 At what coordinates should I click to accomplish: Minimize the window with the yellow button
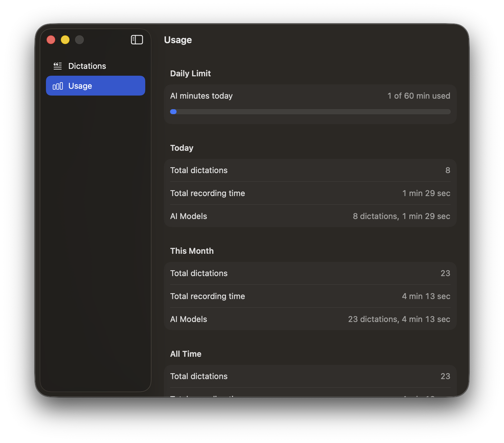click(65, 40)
